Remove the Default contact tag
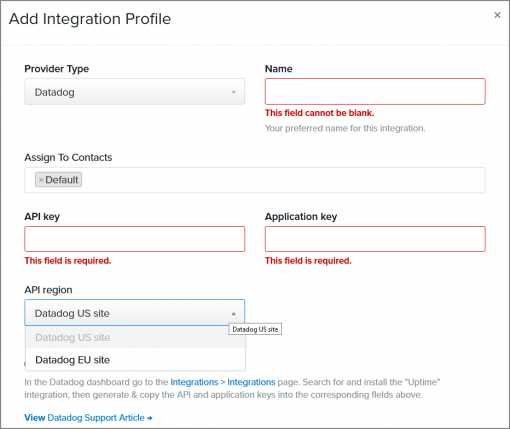 (41, 180)
